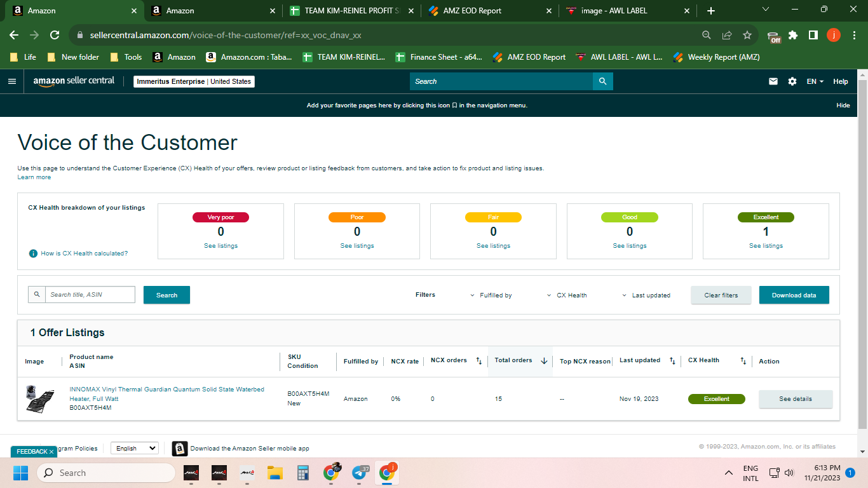Open the Seller Central hamburger menu
The height and width of the screenshot is (488, 868).
[x=11, y=81]
